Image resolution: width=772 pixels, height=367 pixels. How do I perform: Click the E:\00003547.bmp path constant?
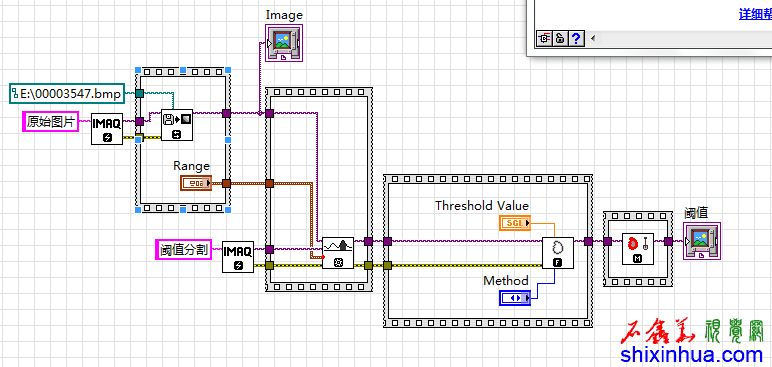[67, 94]
